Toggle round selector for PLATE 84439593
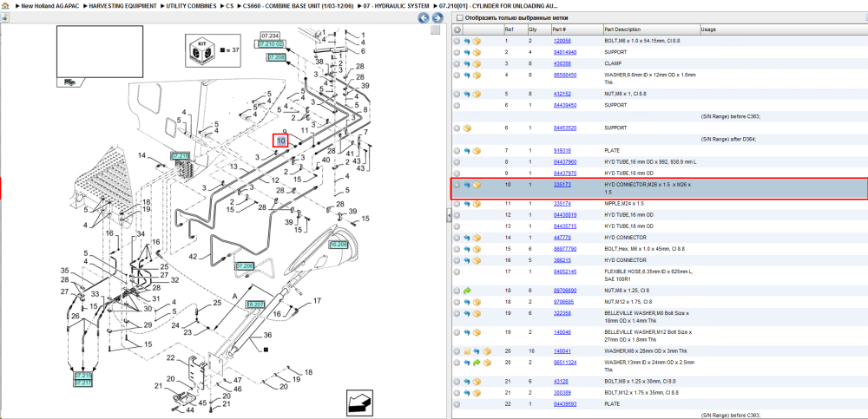868x419 pixels. point(457,404)
